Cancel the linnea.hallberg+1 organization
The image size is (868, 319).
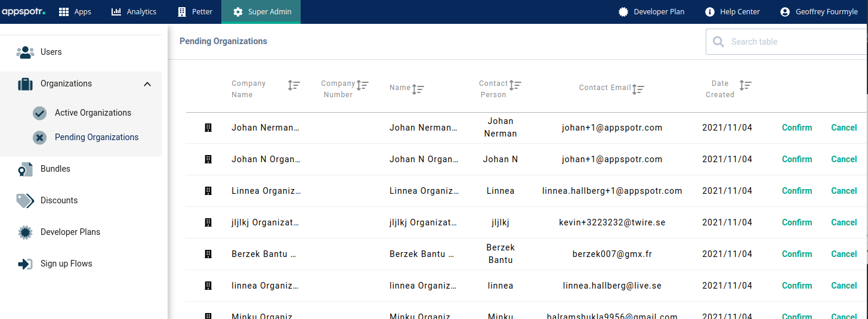click(844, 191)
